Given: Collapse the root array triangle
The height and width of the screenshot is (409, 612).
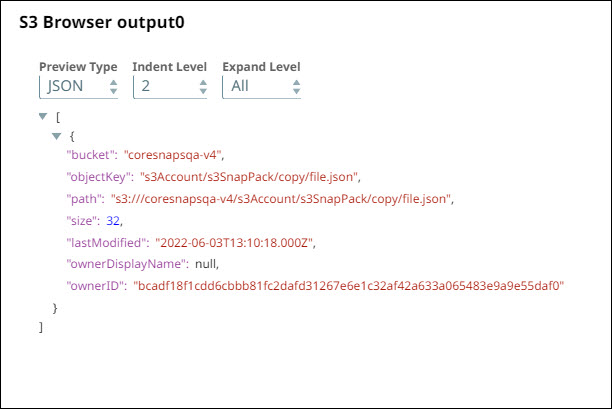Looking at the screenshot, I should click(x=42, y=116).
